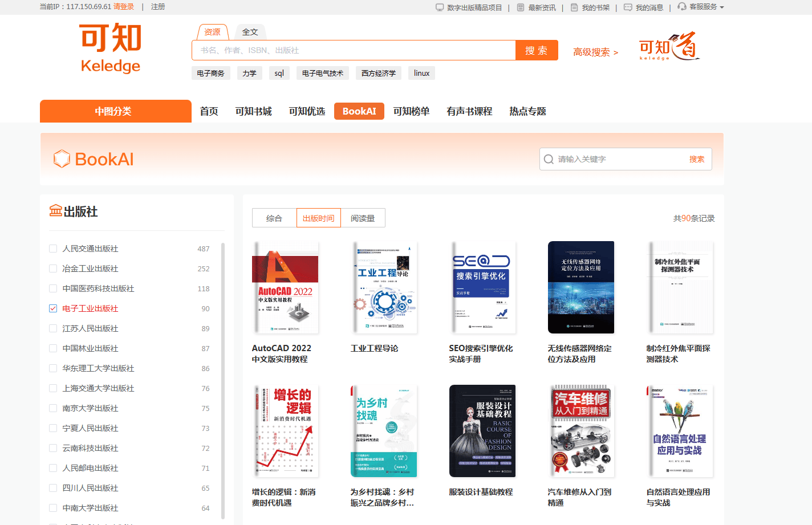The image size is (812, 525).
Task: Click the magnifier icon in BookAI search box
Action: pos(549,159)
